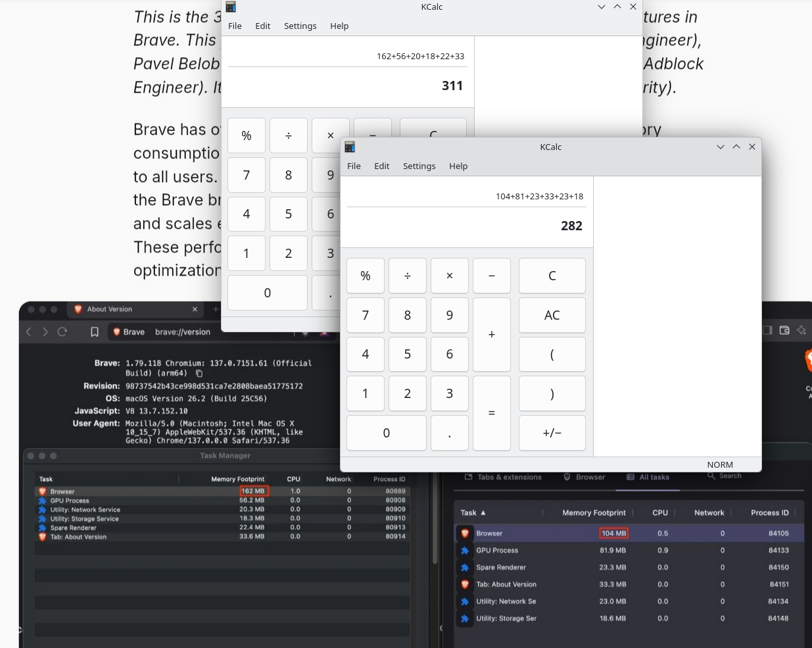
Task: Switch to the Browser tab in the task manager
Action: pos(584,477)
